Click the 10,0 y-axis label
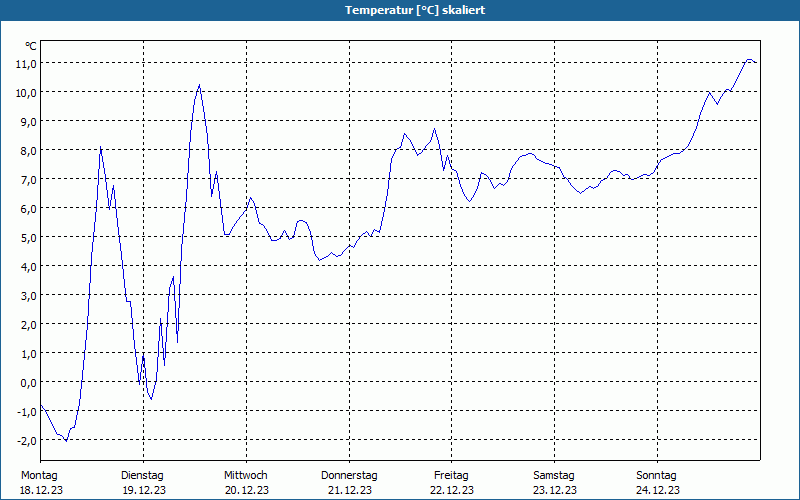 pos(26,92)
